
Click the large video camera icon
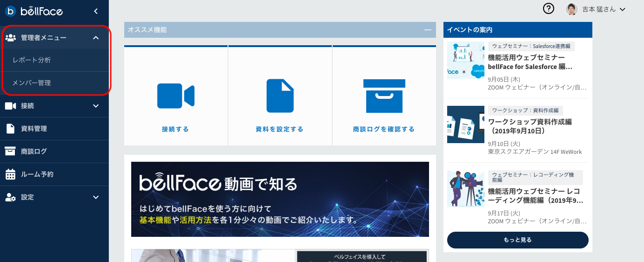tap(175, 96)
